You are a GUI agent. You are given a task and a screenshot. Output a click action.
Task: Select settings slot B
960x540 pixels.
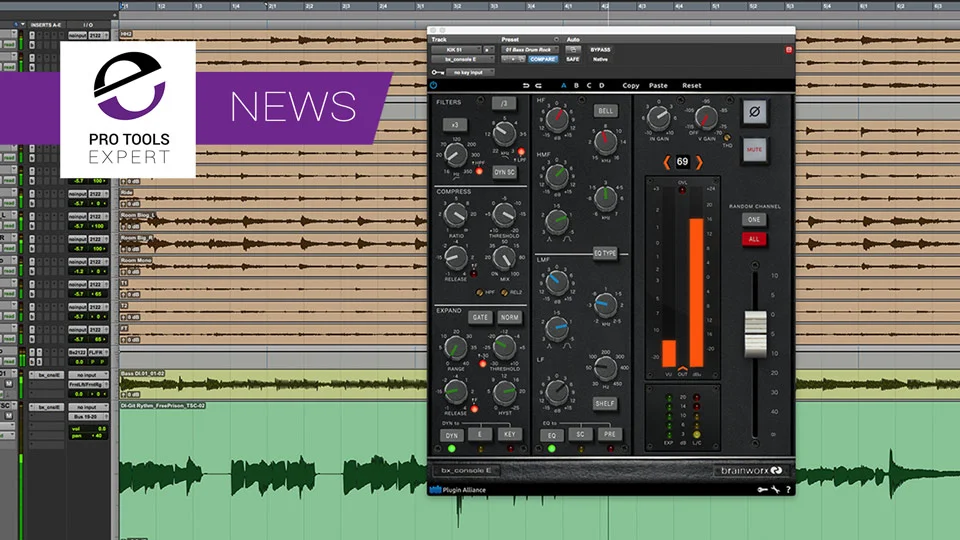pyautogui.click(x=576, y=86)
